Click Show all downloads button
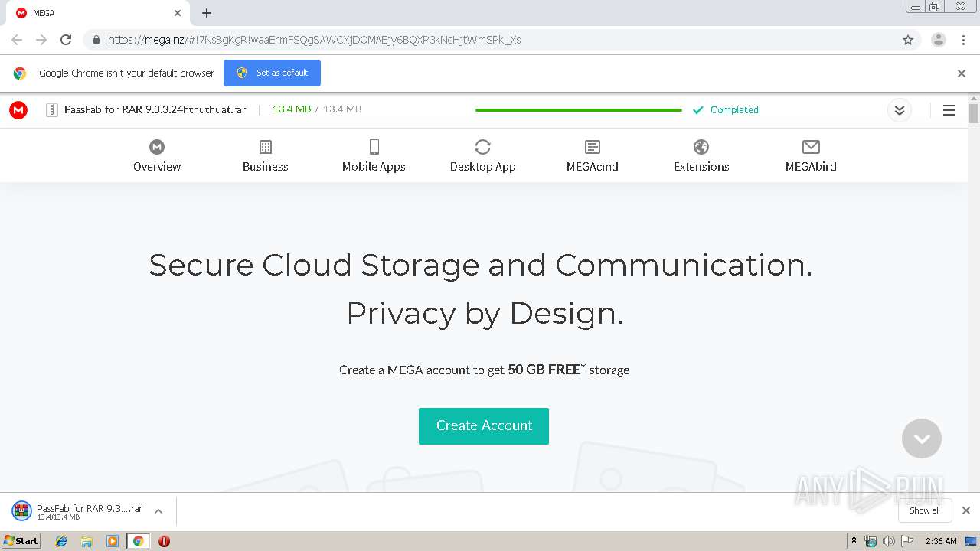Screen dimensions: 980x551 pyautogui.click(x=925, y=510)
